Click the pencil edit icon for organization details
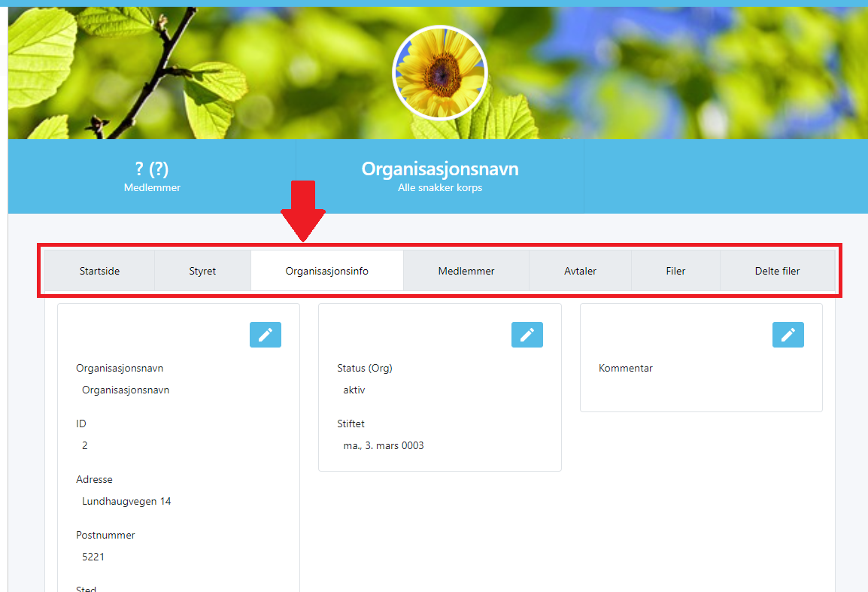Image resolution: width=868 pixels, height=592 pixels. point(265,335)
